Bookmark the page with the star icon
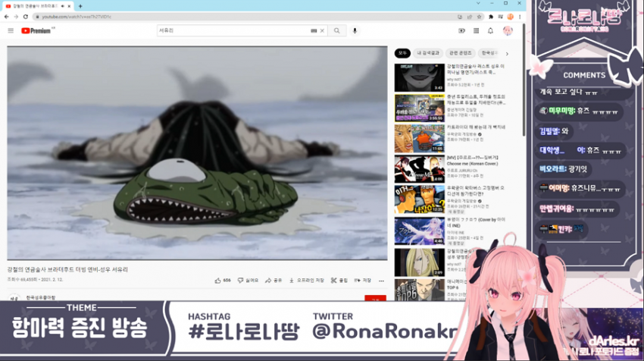 click(x=480, y=17)
